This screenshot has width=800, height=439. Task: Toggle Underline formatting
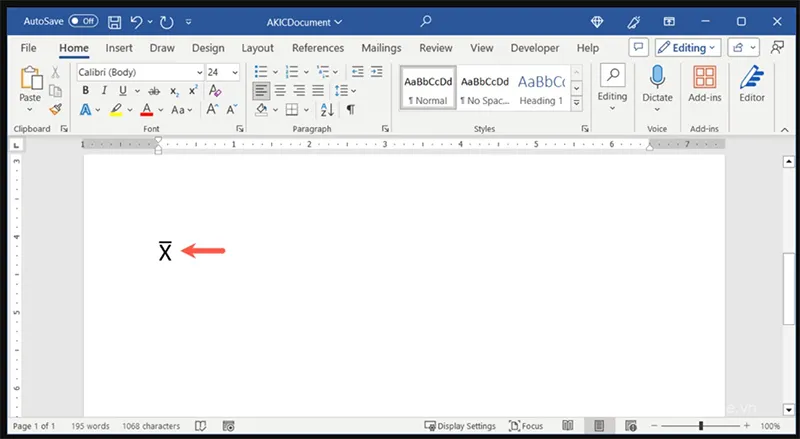[x=122, y=91]
